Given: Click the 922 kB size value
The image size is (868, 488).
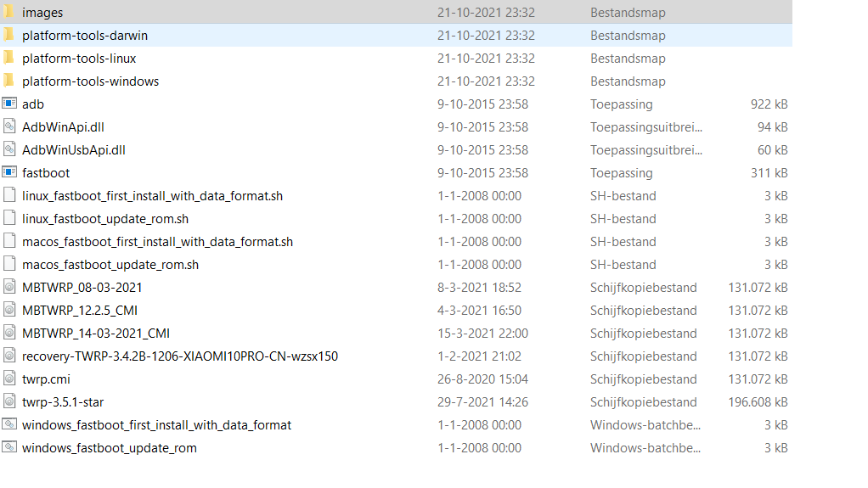Looking at the screenshot, I should (x=769, y=104).
